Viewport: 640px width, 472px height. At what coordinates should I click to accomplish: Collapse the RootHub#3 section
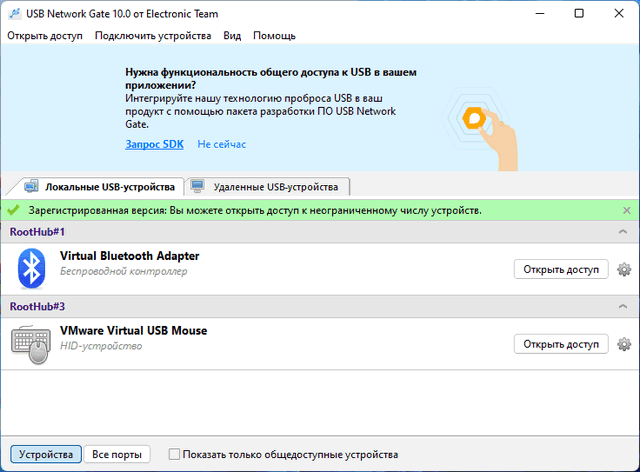coord(623,306)
